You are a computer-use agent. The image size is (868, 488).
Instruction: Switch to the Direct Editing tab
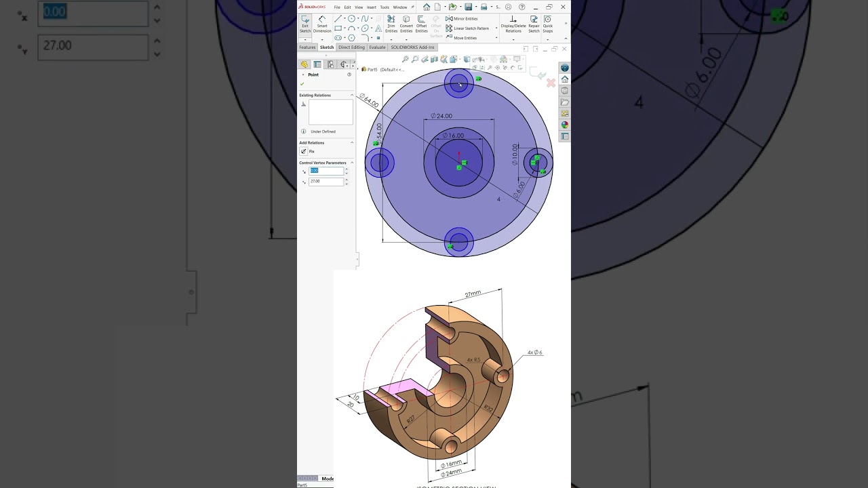click(351, 47)
